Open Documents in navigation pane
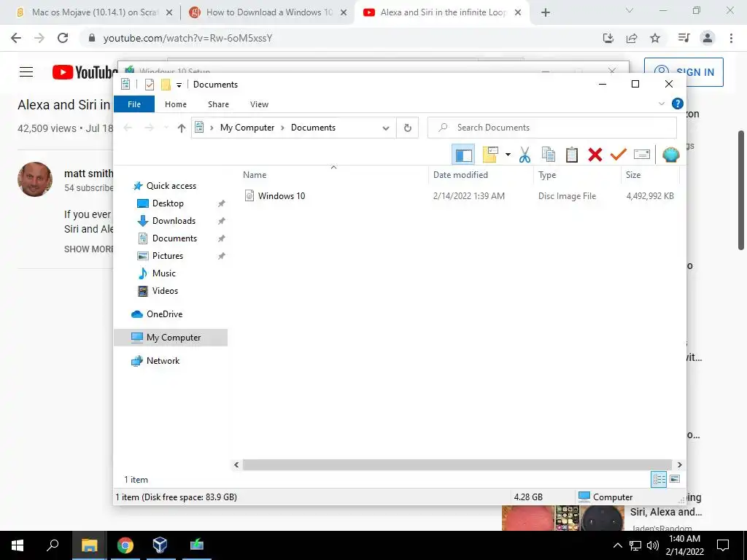 [174, 238]
